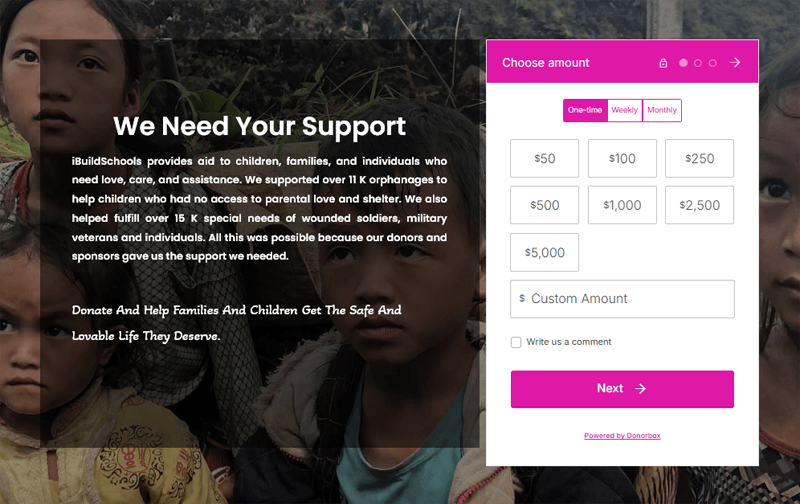Choose the $50 donation amount
800x504 pixels.
(544, 158)
